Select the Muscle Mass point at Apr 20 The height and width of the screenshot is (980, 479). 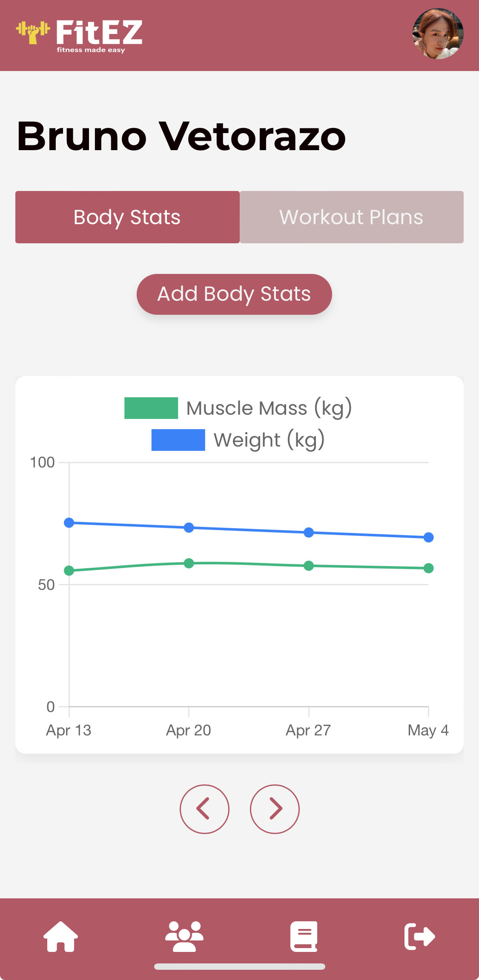(189, 563)
